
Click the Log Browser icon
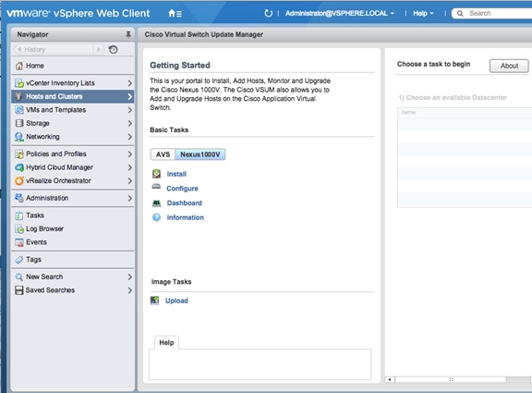[19, 228]
